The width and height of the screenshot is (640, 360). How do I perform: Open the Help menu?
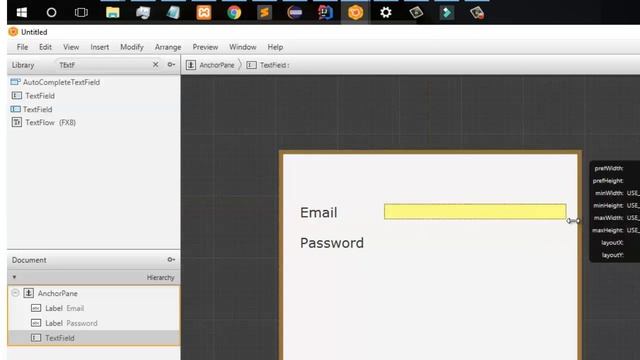(275, 47)
